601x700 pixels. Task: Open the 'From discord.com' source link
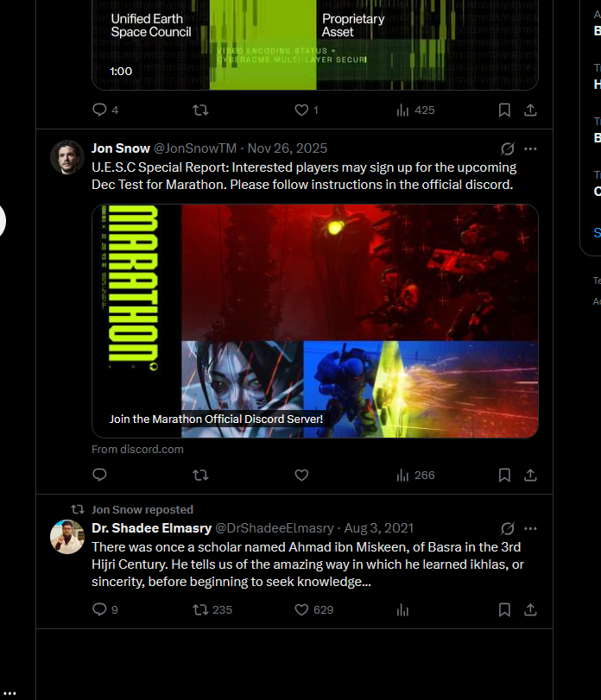pos(137,449)
